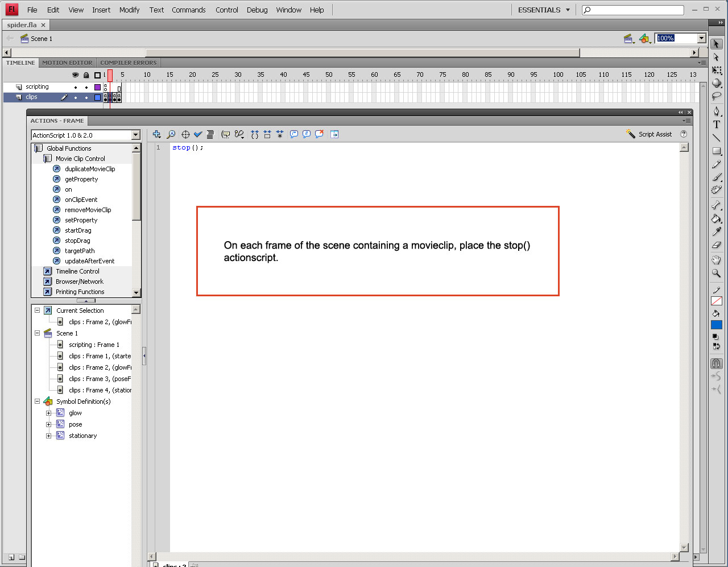This screenshot has height=567, width=728.
Task: Collapse the Scene 1 tree node
Action: 38,333
